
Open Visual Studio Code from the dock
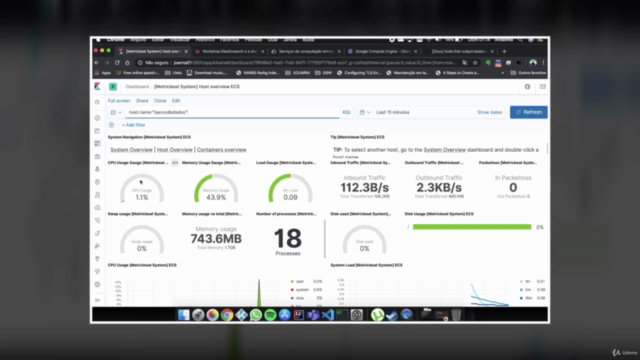tap(328, 315)
